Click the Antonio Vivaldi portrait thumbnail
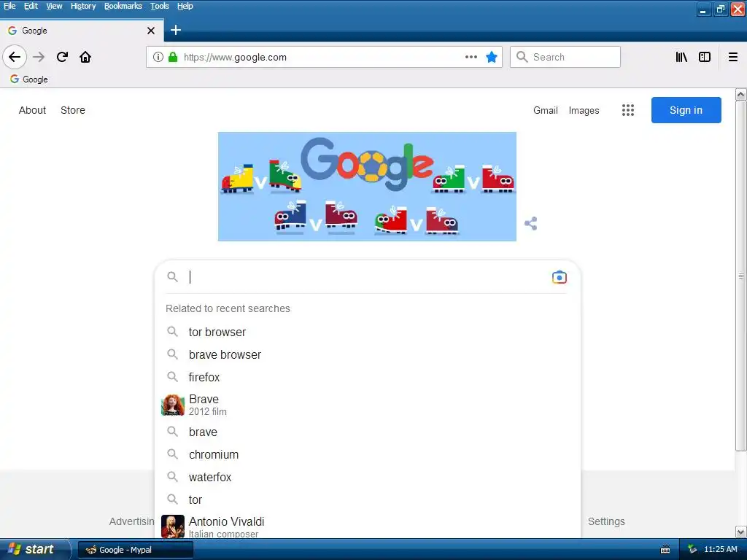Viewport: 747px width, 560px height. tap(172, 526)
